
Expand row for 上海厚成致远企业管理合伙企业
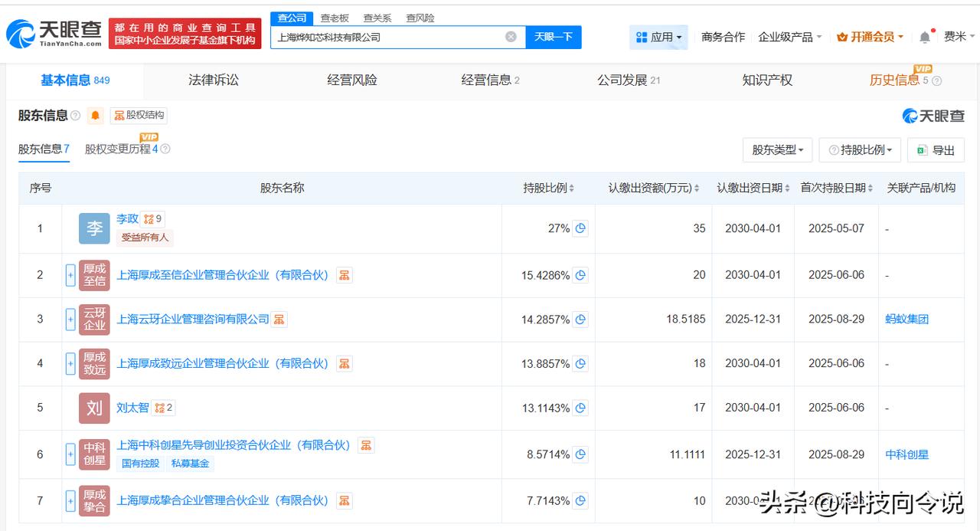coord(70,364)
